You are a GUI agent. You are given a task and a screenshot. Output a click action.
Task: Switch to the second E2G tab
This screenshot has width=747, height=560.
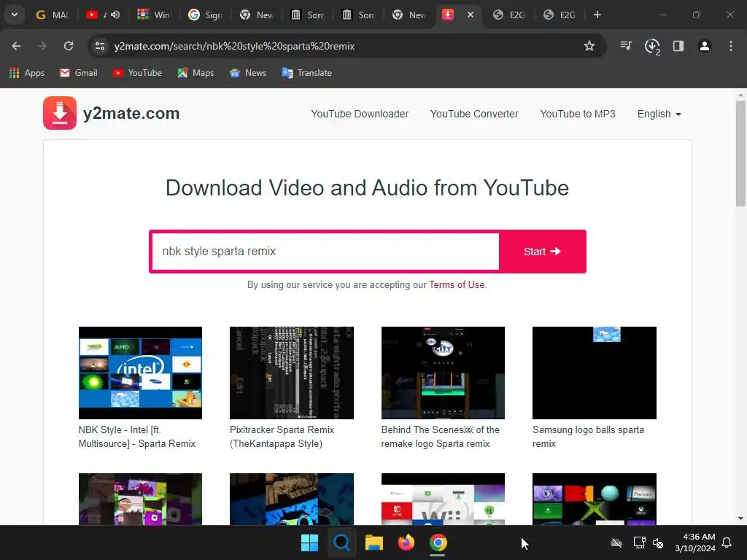pyautogui.click(x=560, y=15)
